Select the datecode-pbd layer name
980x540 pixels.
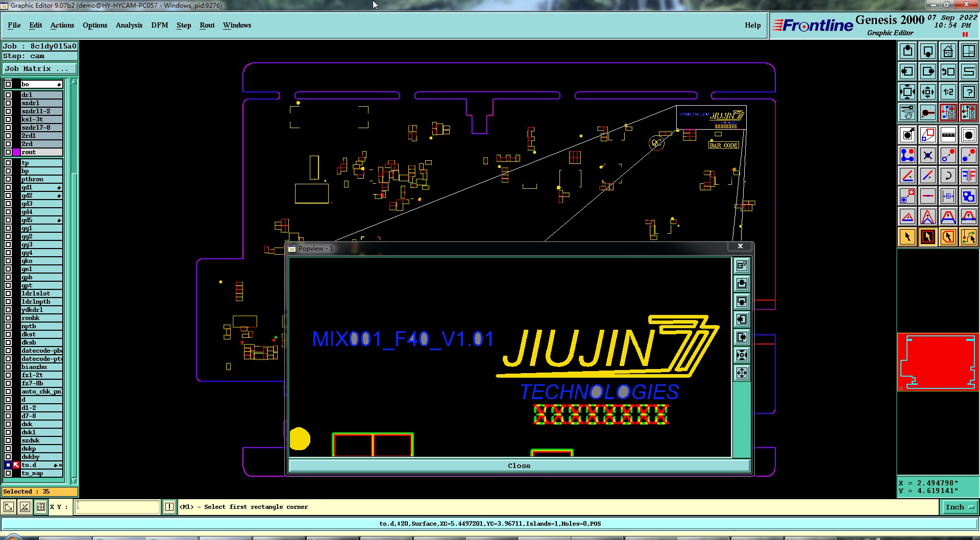click(x=42, y=351)
